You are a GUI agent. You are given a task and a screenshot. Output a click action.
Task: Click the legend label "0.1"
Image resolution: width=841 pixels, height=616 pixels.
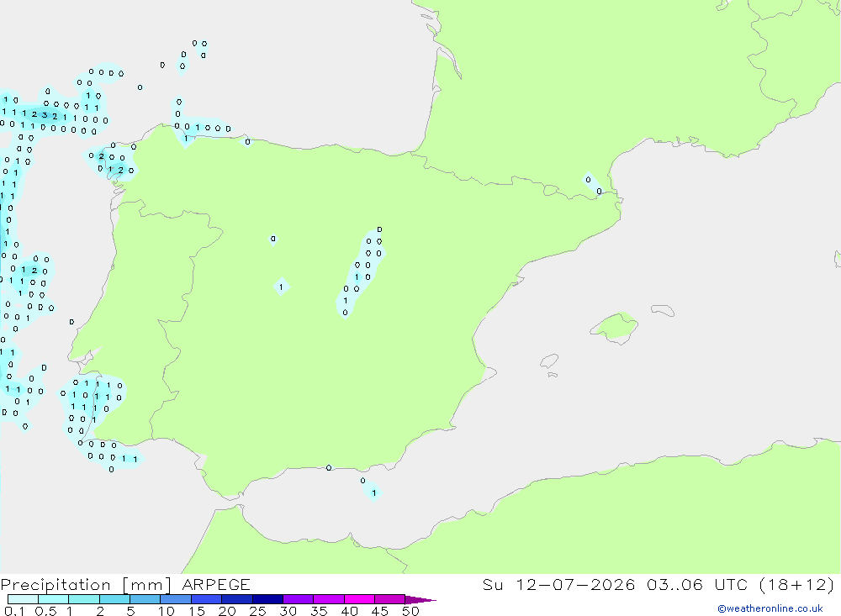(14, 611)
